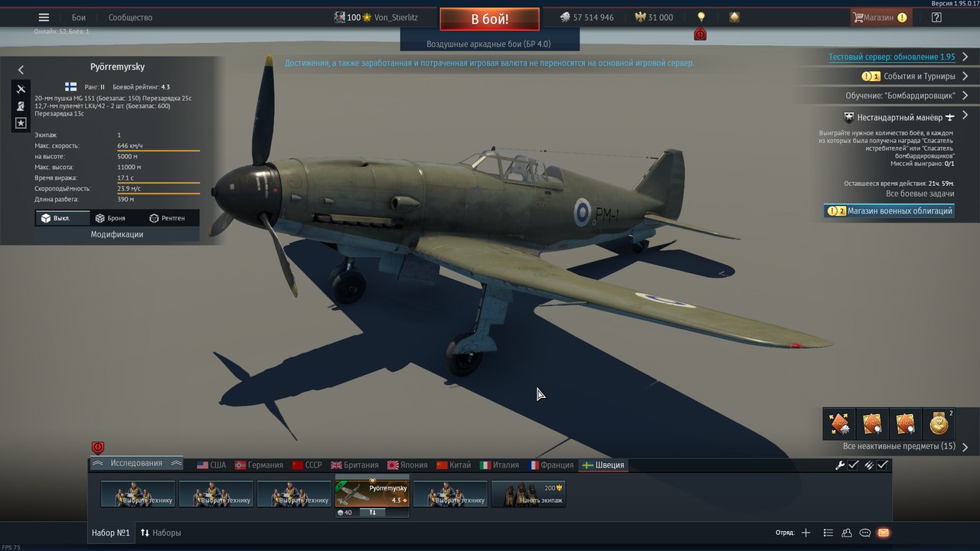The width and height of the screenshot is (980, 551).
Task: Change game mode Воздушные аркадные бои
Action: point(489,44)
